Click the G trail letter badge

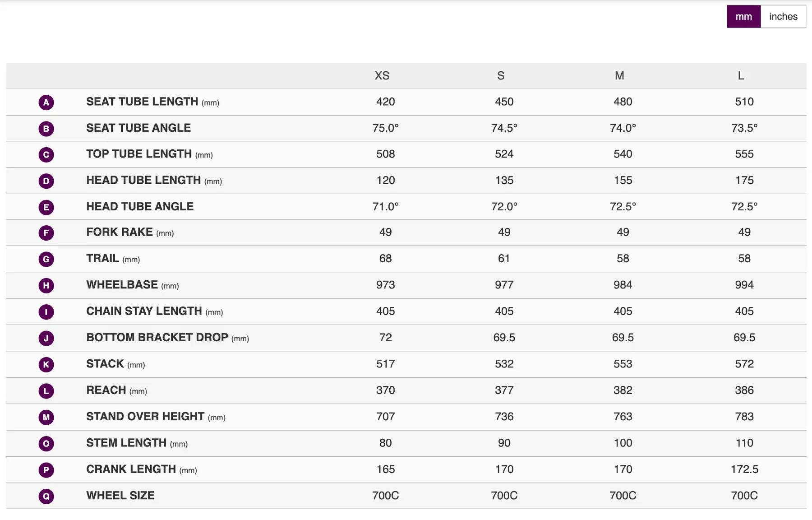coord(46,259)
